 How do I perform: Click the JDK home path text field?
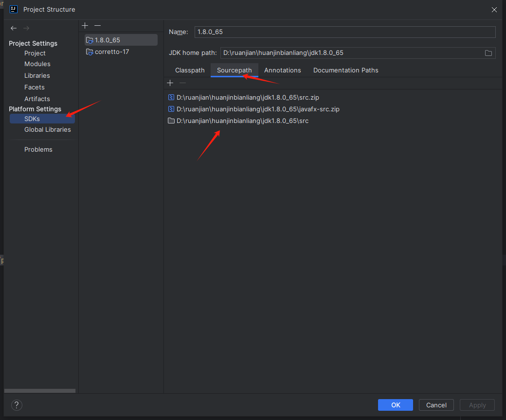(350, 52)
